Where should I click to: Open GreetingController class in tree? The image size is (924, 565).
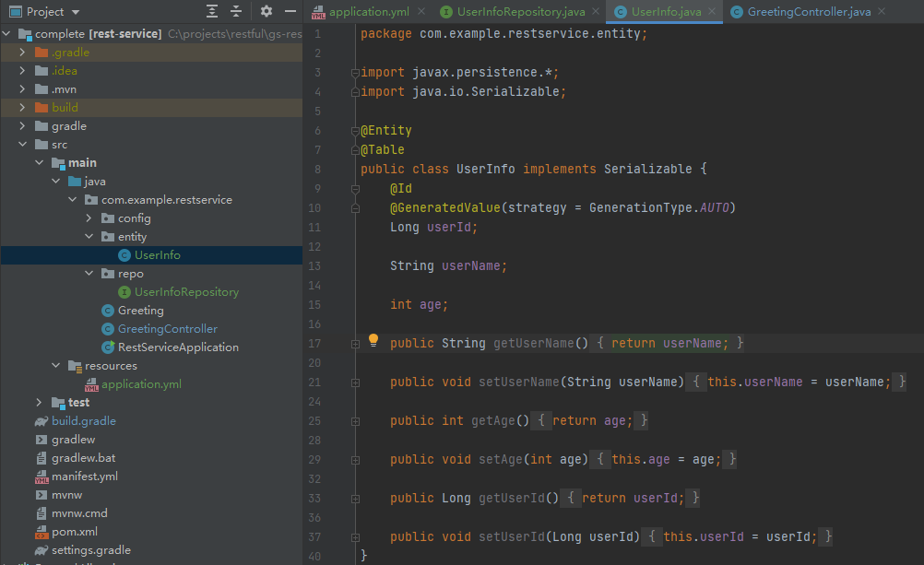pyautogui.click(x=167, y=329)
